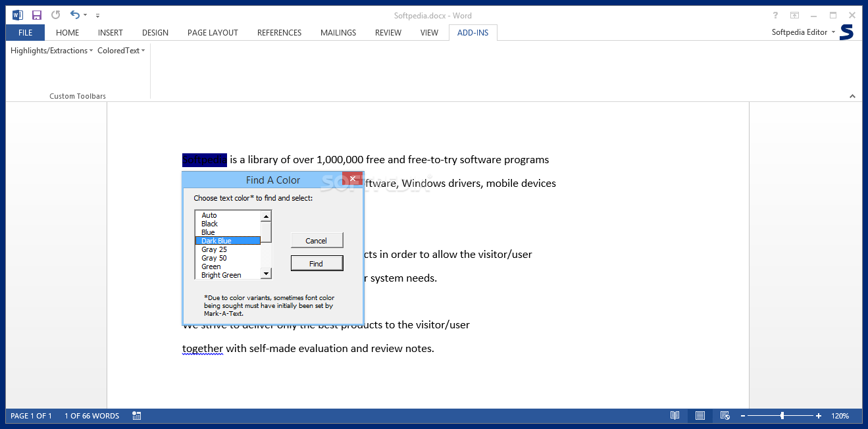Click the zoom slider handle
Image resolution: width=868 pixels, height=429 pixels.
click(782, 416)
